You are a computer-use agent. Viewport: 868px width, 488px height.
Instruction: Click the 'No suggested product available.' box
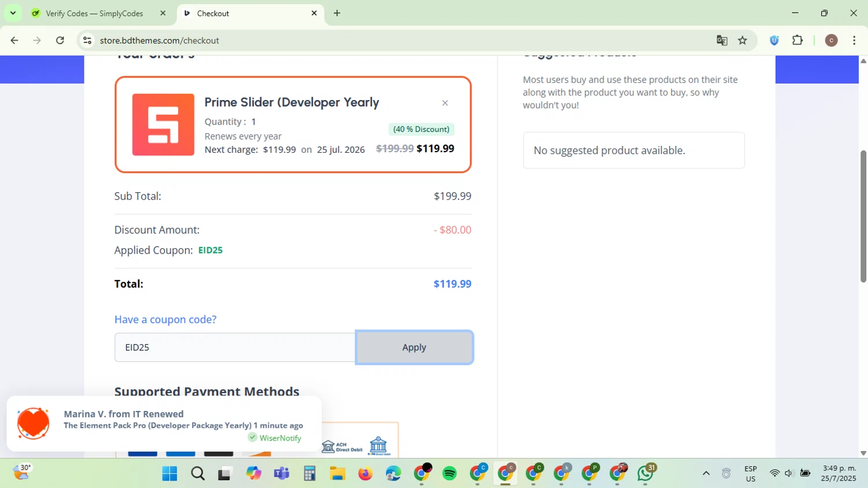(x=634, y=151)
